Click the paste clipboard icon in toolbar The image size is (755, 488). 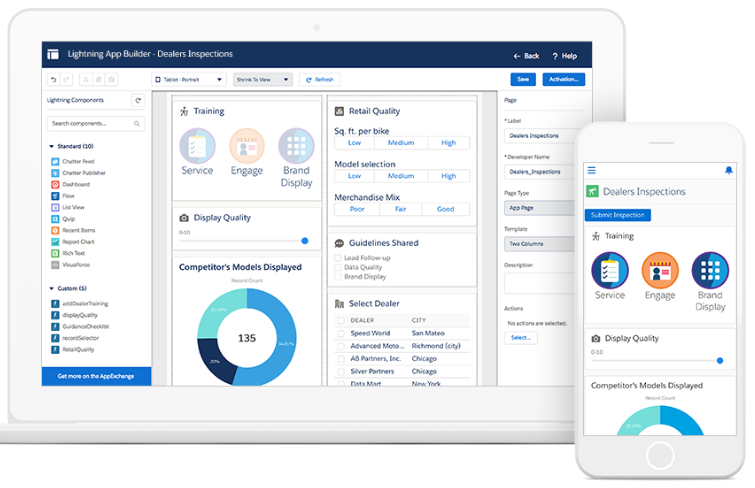click(x=111, y=79)
